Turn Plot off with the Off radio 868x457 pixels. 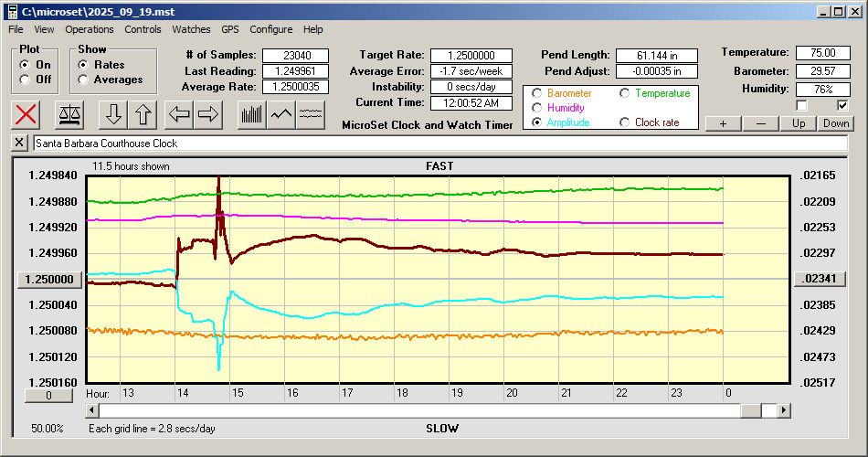(25, 80)
